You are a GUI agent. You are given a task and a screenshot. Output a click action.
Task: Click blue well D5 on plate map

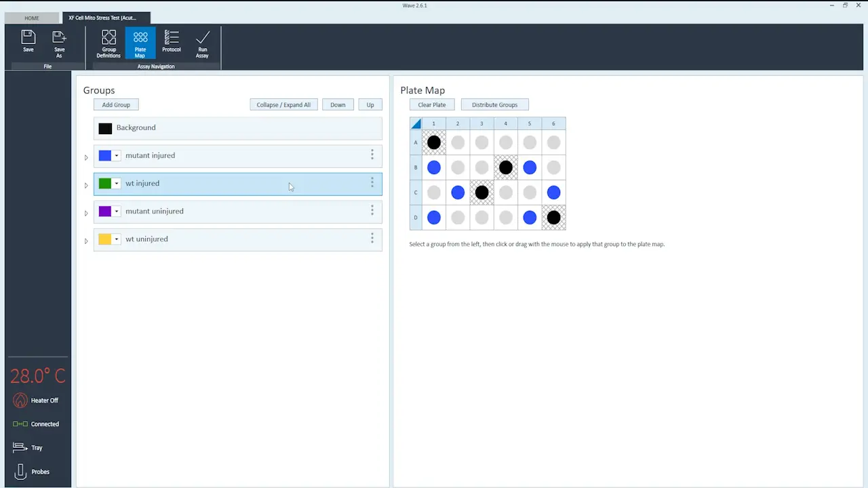tap(530, 218)
